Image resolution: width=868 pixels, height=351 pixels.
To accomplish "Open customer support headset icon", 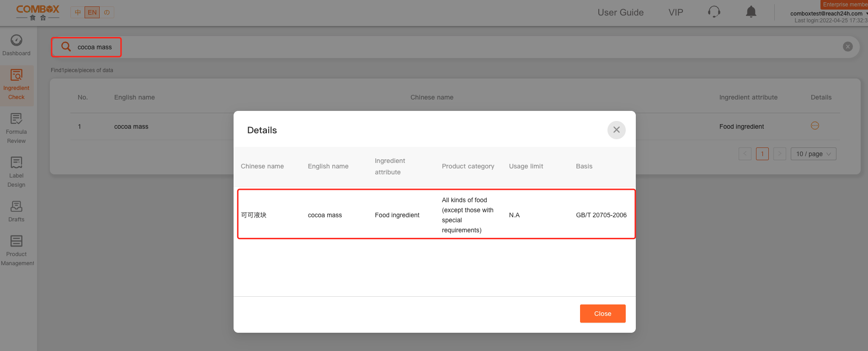I will (714, 12).
